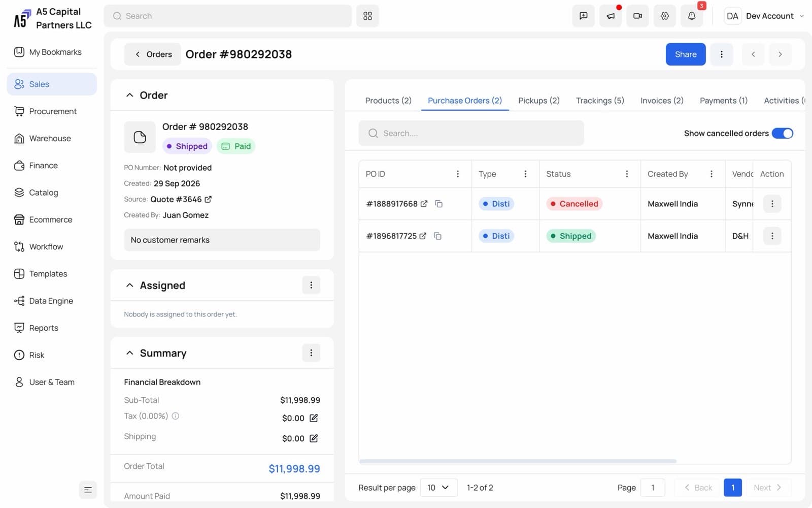Image resolution: width=812 pixels, height=508 pixels.
Task: Click the purchase orders Search field
Action: click(x=471, y=133)
